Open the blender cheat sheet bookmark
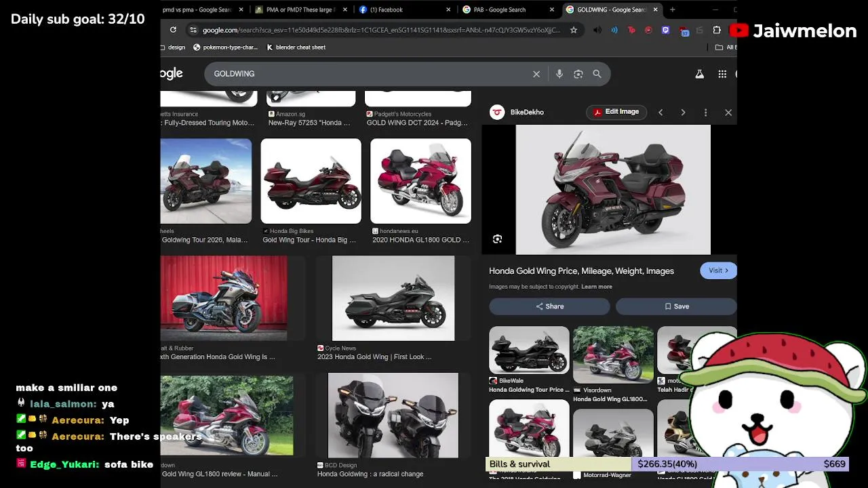Image resolution: width=868 pixels, height=488 pixels. click(296, 47)
